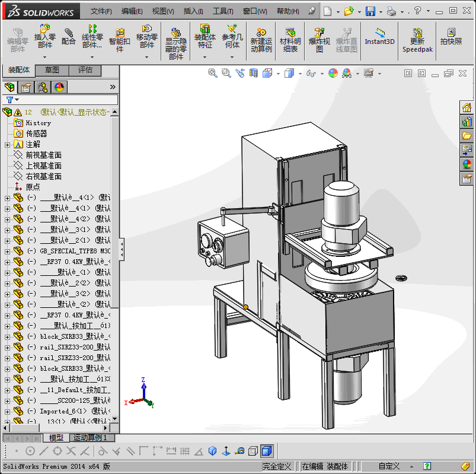476x474 pixels.
Task: Open ConfigurationManager tab icon
Action: click(x=43, y=87)
